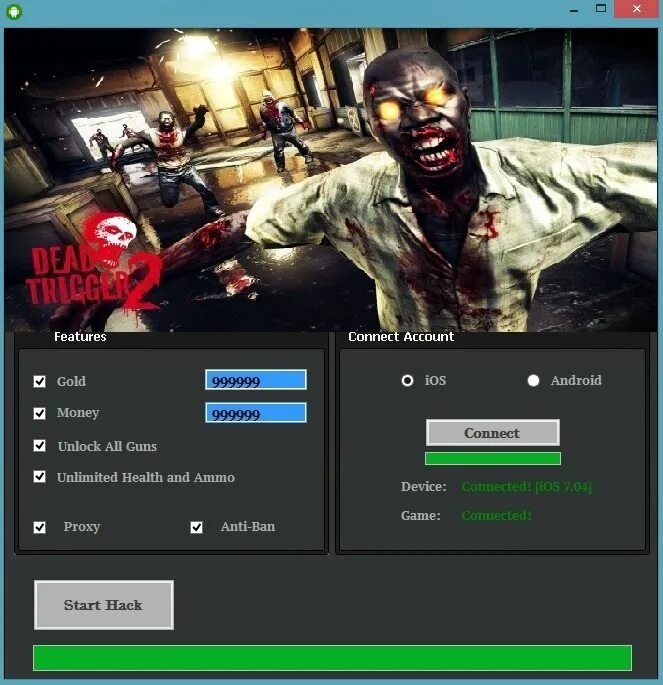This screenshot has height=685, width=663.
Task: Click the Start Hack button
Action: click(104, 605)
